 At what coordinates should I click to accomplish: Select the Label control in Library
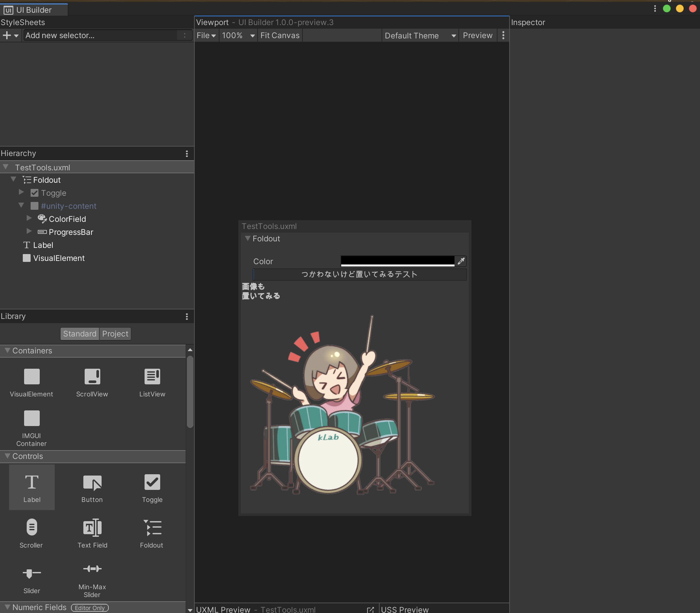point(32,487)
